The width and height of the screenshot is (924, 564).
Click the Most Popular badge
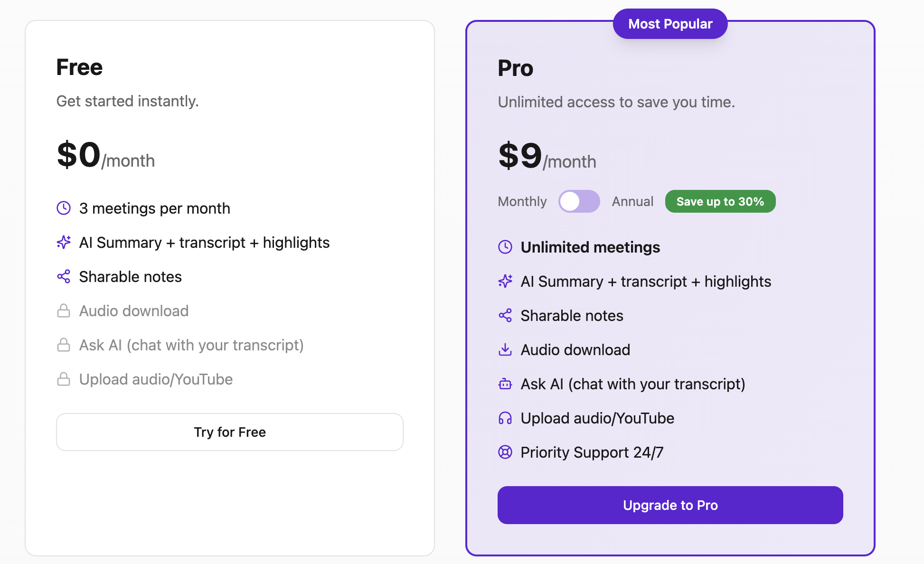click(670, 24)
